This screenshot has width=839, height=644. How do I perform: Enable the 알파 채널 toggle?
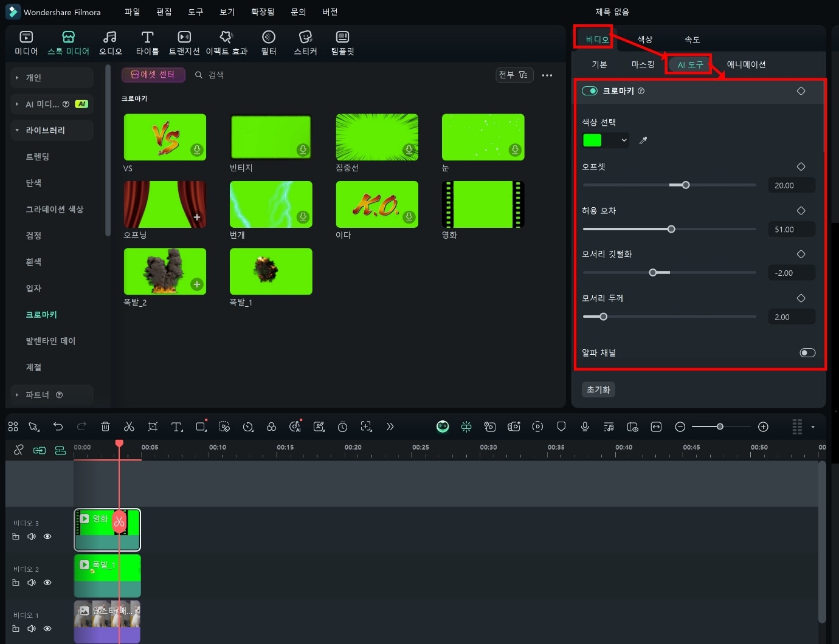point(807,353)
